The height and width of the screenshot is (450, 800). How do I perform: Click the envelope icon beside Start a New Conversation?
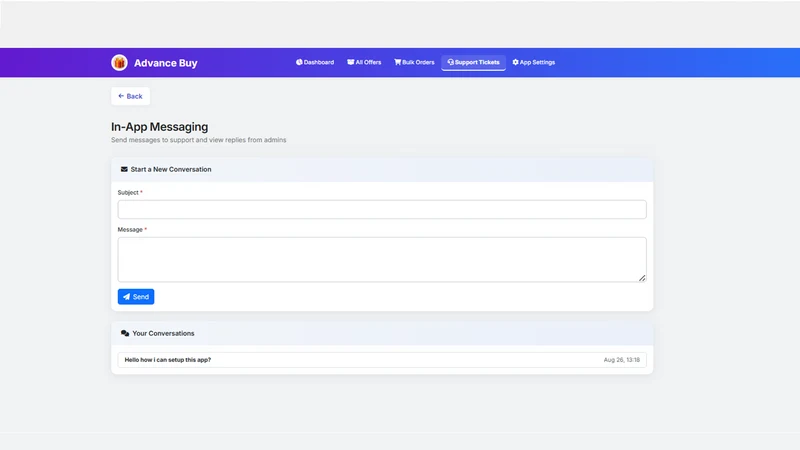point(124,169)
